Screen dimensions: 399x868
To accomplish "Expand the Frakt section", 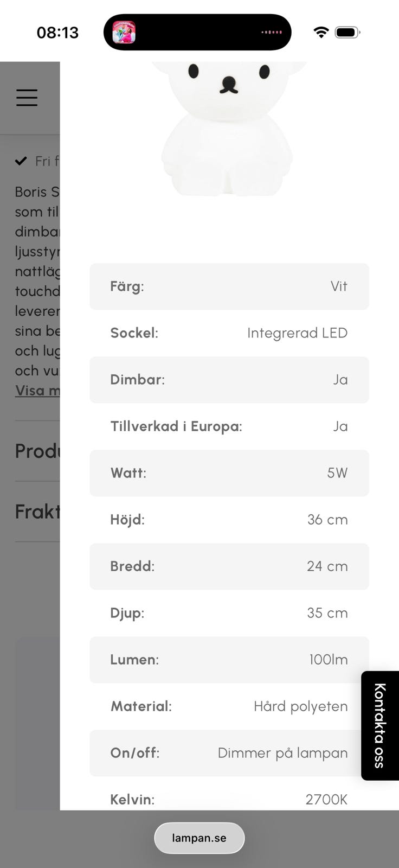I will coord(37,512).
